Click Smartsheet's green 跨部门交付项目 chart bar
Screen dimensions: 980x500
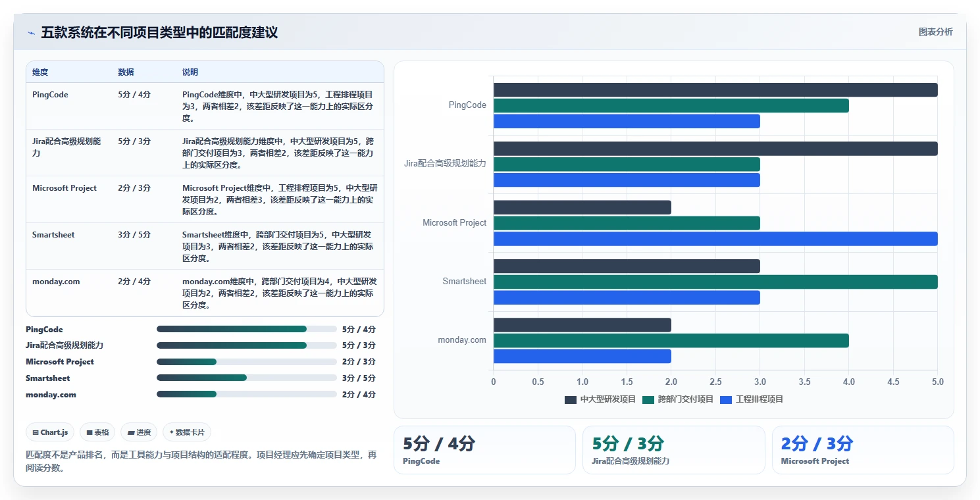click(x=715, y=282)
